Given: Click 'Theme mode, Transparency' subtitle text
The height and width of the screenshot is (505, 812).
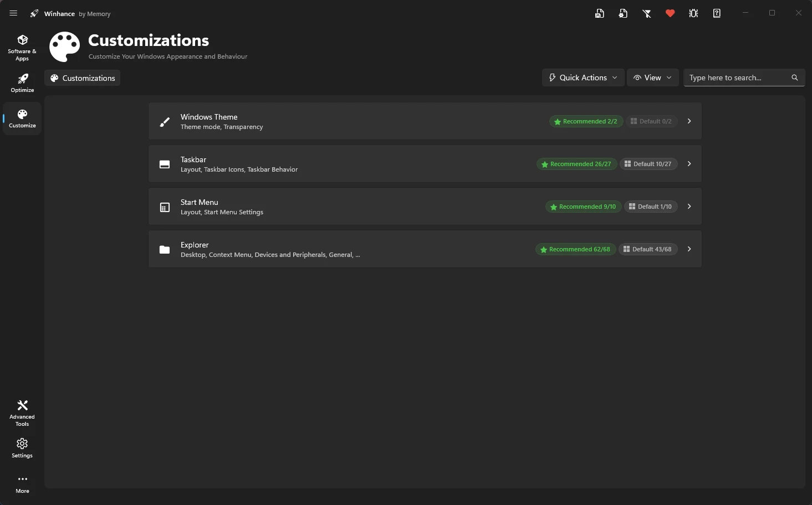Looking at the screenshot, I should pyautogui.click(x=222, y=127).
